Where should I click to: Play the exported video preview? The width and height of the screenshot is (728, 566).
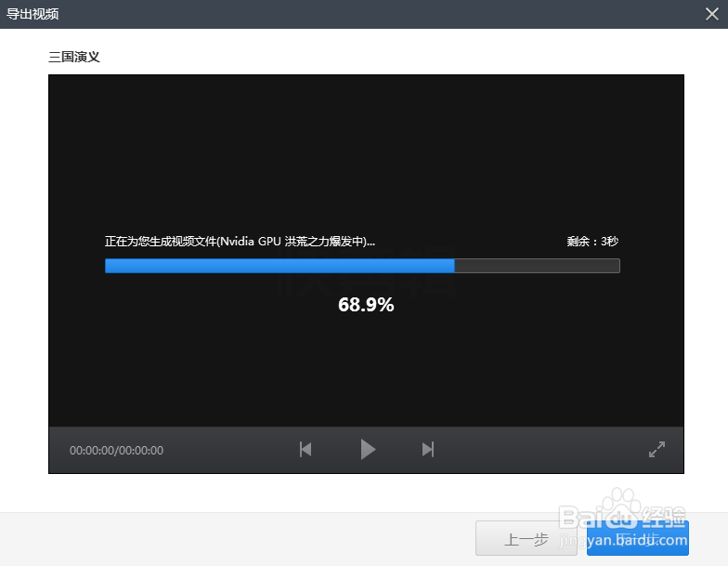[368, 450]
